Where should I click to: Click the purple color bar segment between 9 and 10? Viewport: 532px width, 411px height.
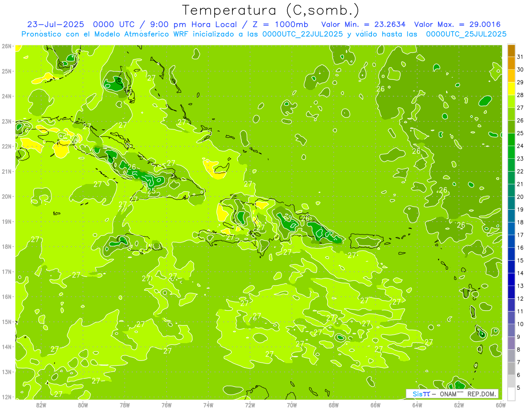[x=511, y=330]
